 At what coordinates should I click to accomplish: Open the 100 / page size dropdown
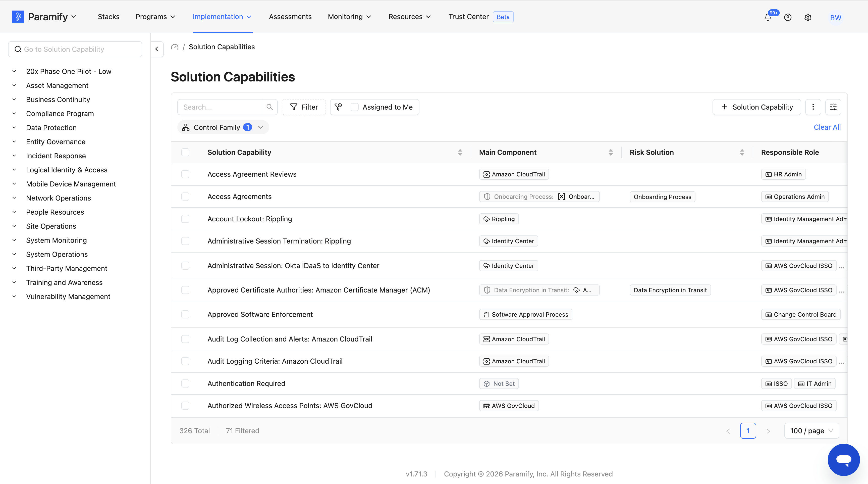811,431
